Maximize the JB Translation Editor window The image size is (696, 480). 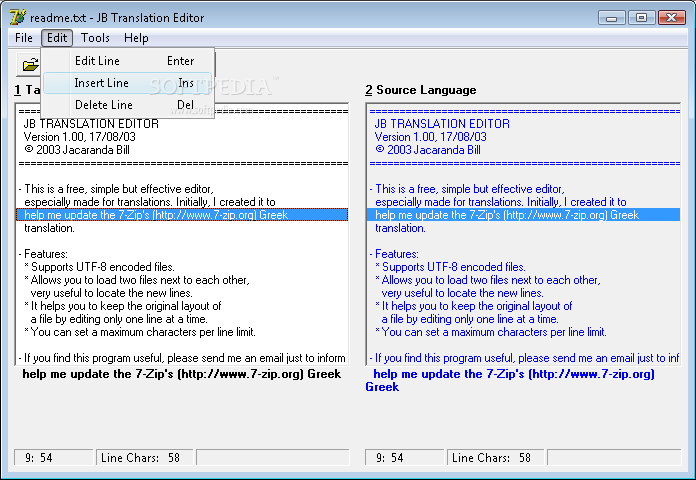click(x=641, y=18)
